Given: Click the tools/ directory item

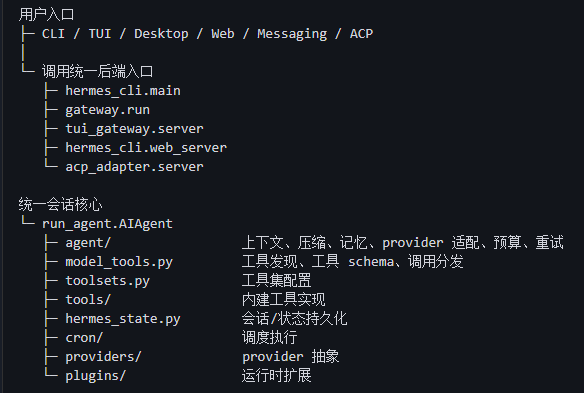Looking at the screenshot, I should pos(88,299).
